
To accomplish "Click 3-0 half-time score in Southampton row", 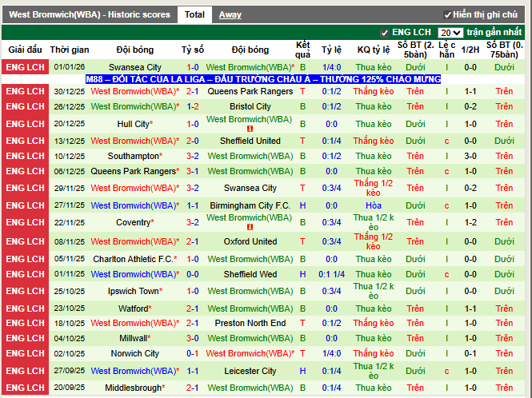I will pyautogui.click(x=470, y=156).
